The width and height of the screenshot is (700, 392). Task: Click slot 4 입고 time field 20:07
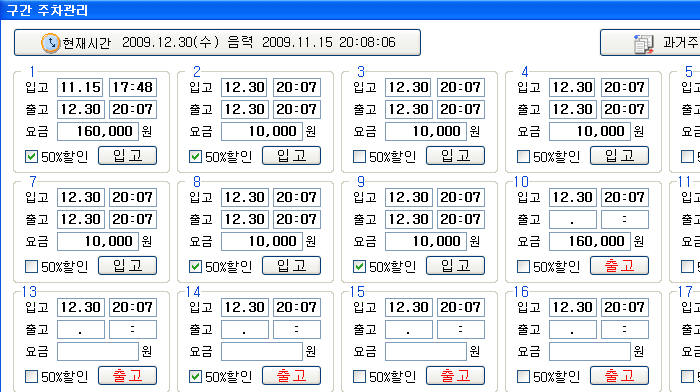(x=625, y=88)
